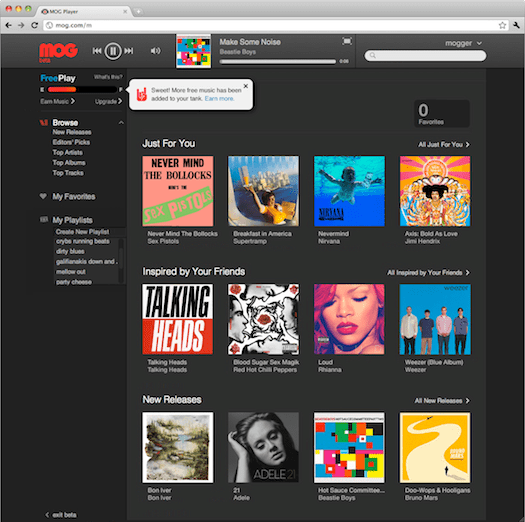
Task: Bookmark the page with star icon
Action: 502,25
